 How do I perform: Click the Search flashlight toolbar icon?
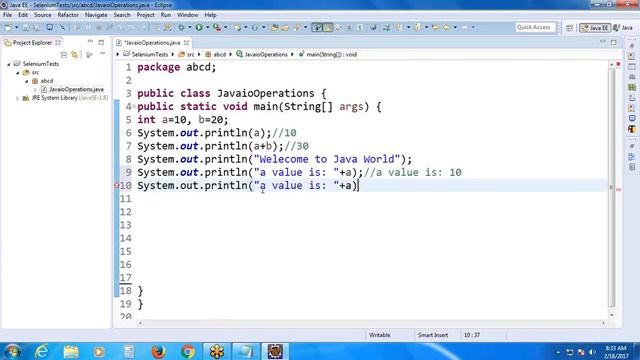point(296,27)
